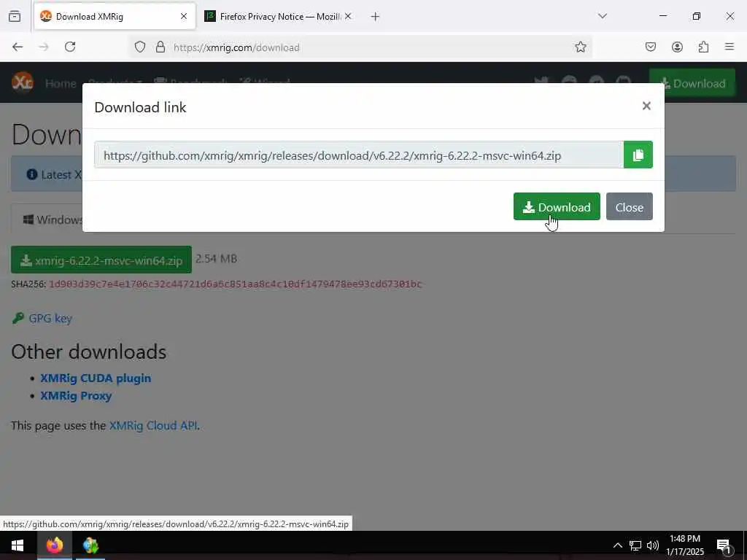Click the 2.54 MB file size text
Viewport: 747px width, 560px height.
[216, 259]
